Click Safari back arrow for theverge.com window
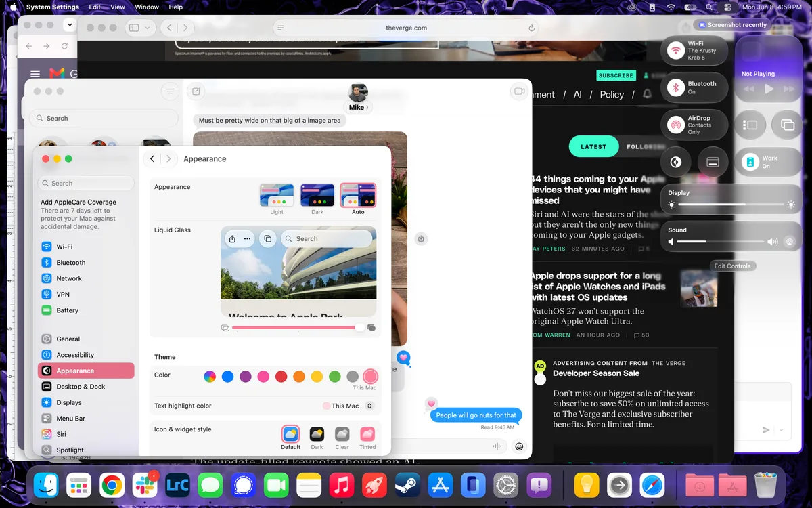Screen dimensions: 812x508 [169, 28]
